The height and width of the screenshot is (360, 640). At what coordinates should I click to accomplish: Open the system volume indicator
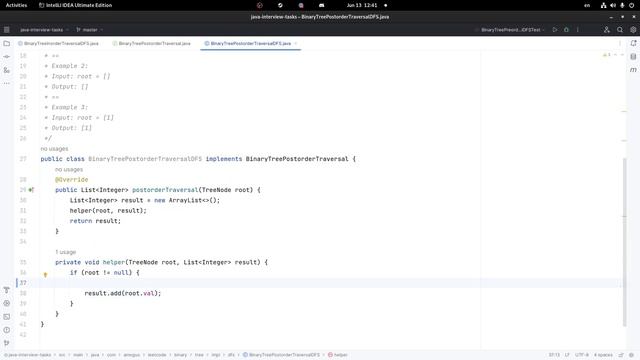(x=613, y=5)
